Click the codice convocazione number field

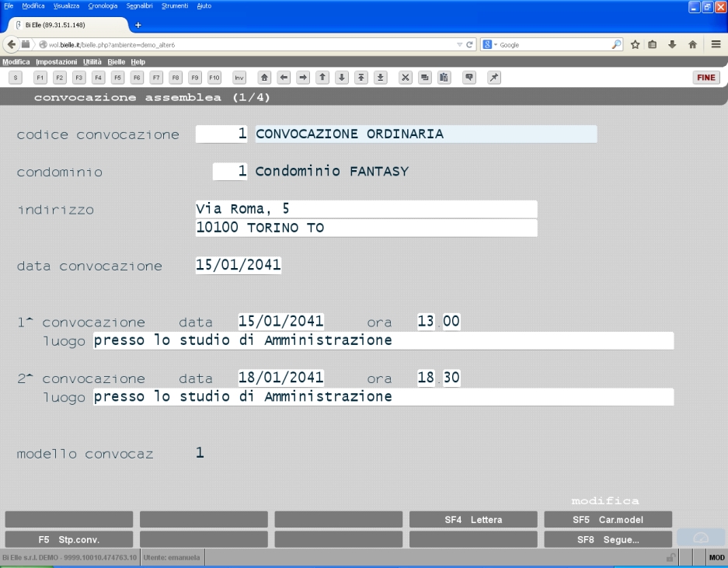coord(221,134)
